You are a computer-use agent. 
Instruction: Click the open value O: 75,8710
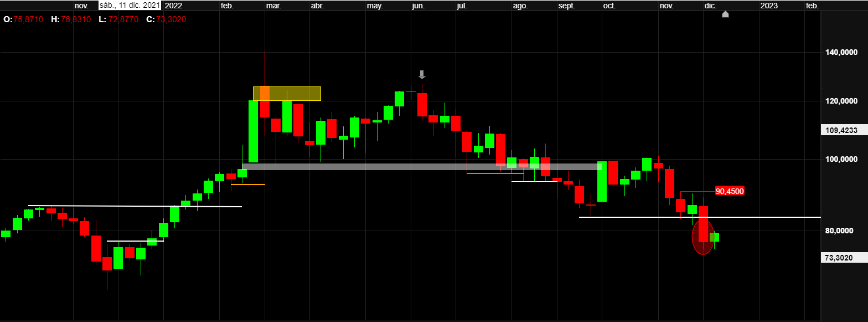pyautogui.click(x=23, y=19)
